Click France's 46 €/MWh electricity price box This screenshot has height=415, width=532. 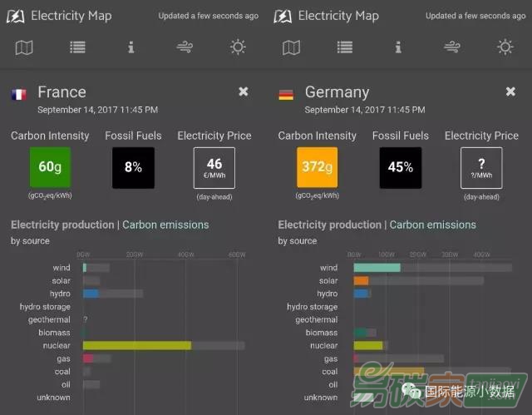point(214,167)
